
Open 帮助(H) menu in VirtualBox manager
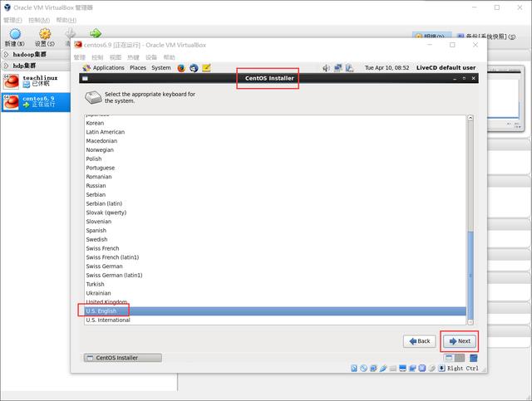66,20
